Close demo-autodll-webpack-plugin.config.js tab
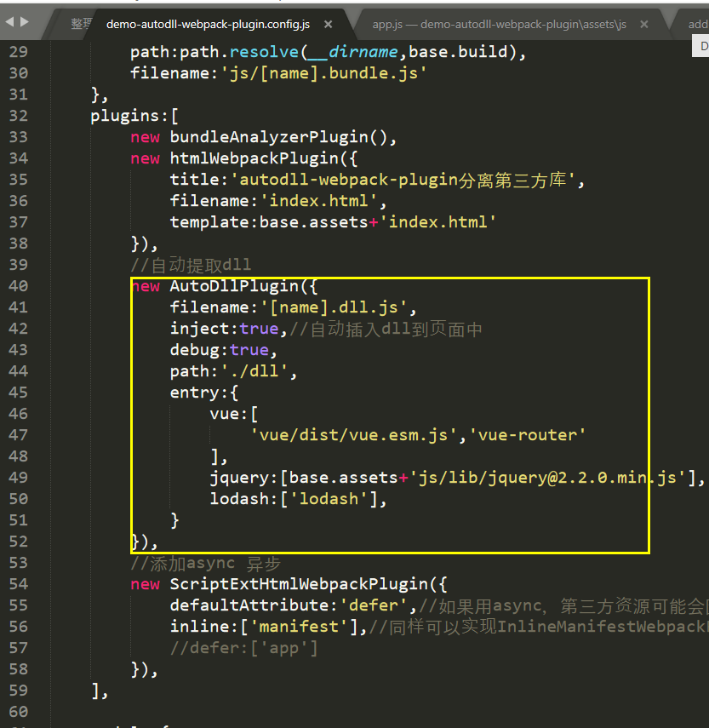Screen dimensions: 709x728 pyautogui.click(x=328, y=24)
